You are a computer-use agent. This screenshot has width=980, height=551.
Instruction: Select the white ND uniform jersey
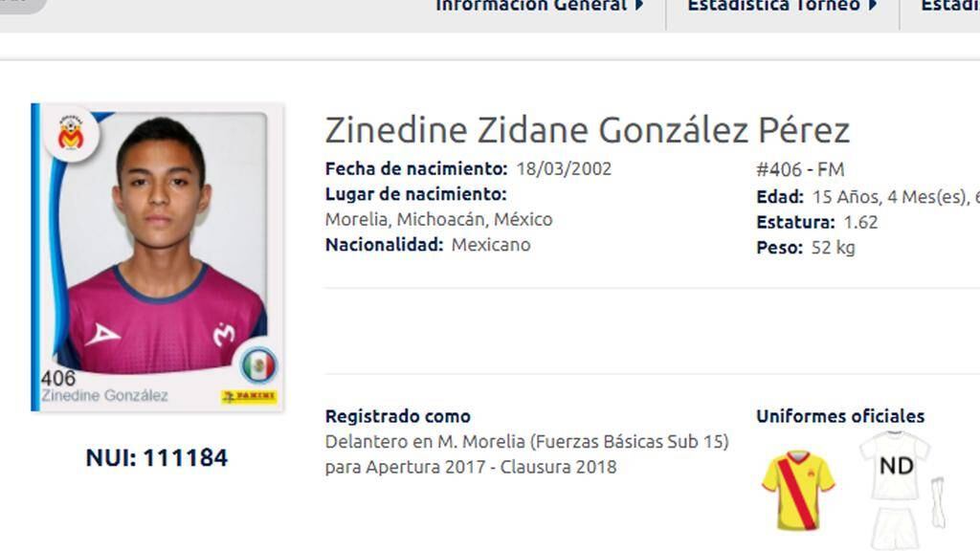[895, 465]
